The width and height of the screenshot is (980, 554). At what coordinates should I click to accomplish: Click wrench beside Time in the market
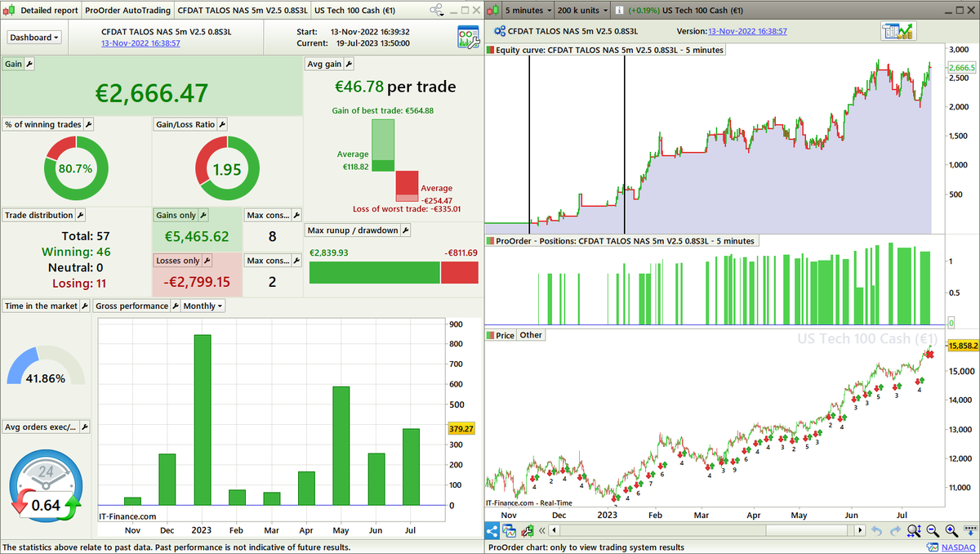pos(85,306)
